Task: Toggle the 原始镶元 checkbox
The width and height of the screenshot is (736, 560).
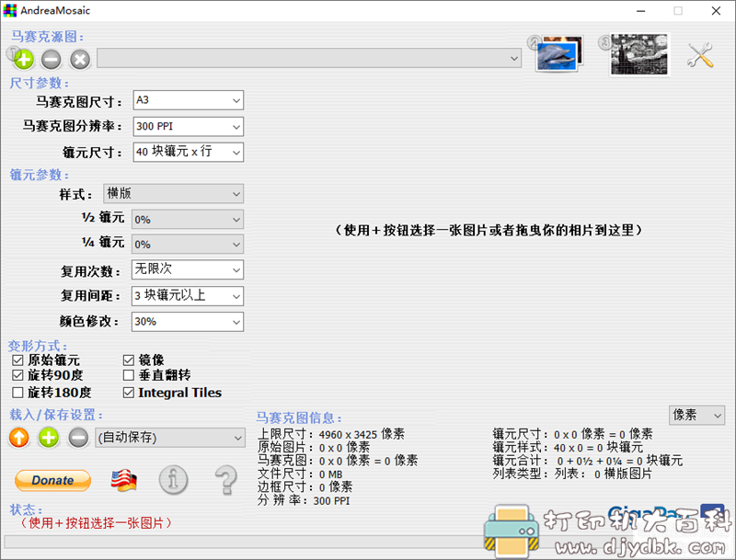Action: pyautogui.click(x=17, y=360)
